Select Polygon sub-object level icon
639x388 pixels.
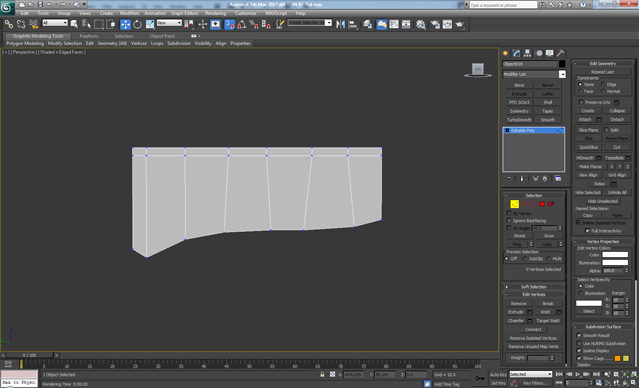pyautogui.click(x=542, y=204)
